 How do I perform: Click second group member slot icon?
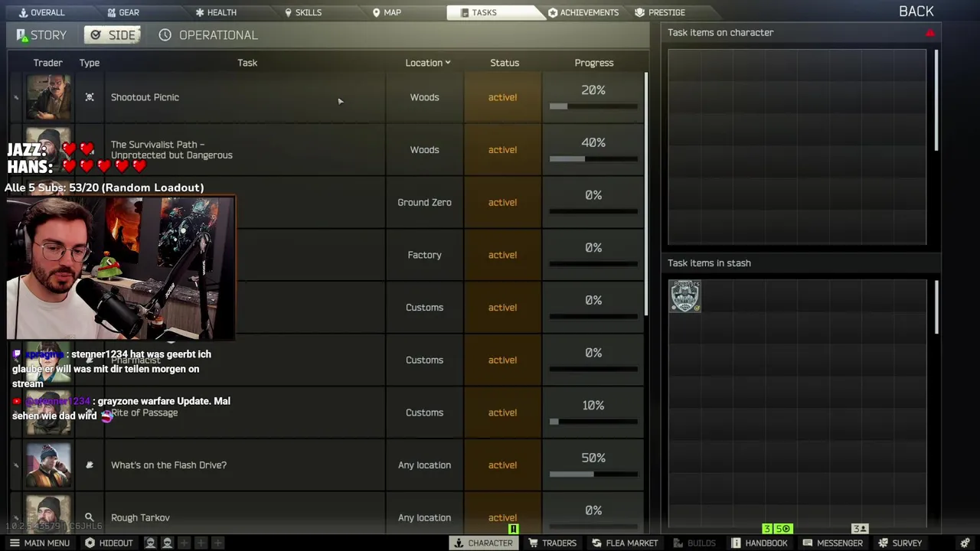click(167, 543)
